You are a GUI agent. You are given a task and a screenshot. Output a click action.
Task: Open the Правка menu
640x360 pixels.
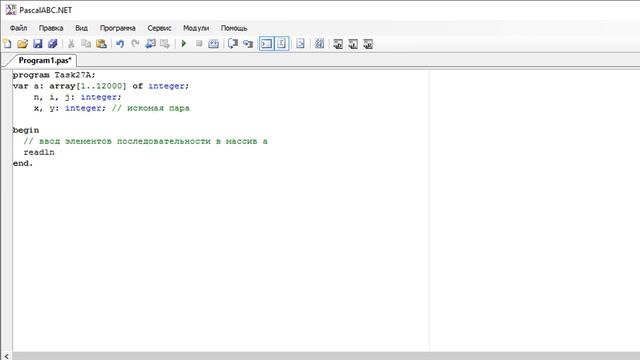coord(51,28)
